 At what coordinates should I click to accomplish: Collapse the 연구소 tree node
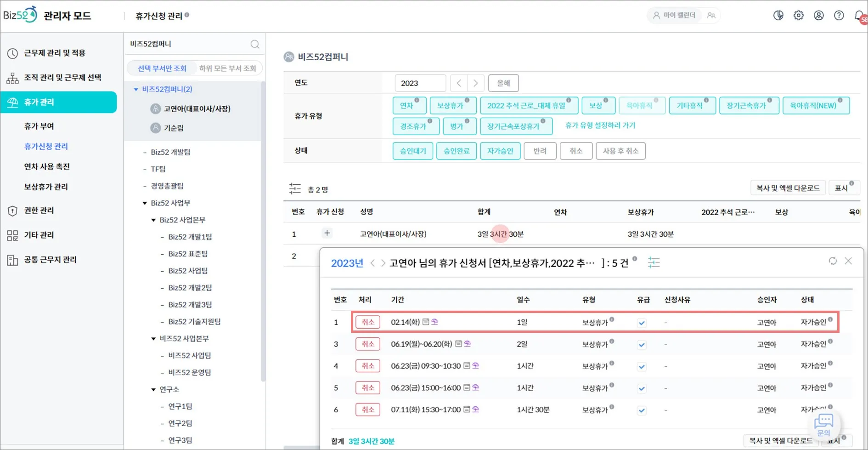[x=153, y=389]
